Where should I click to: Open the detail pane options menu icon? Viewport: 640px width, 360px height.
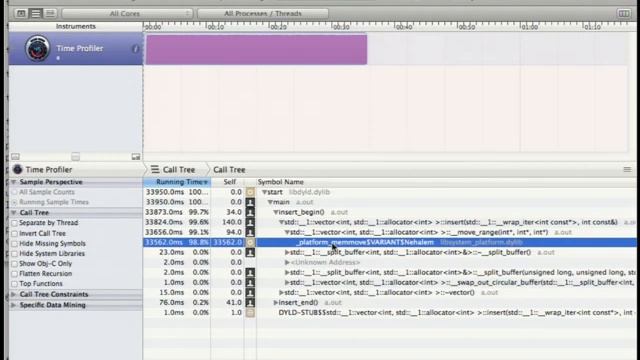click(x=627, y=169)
